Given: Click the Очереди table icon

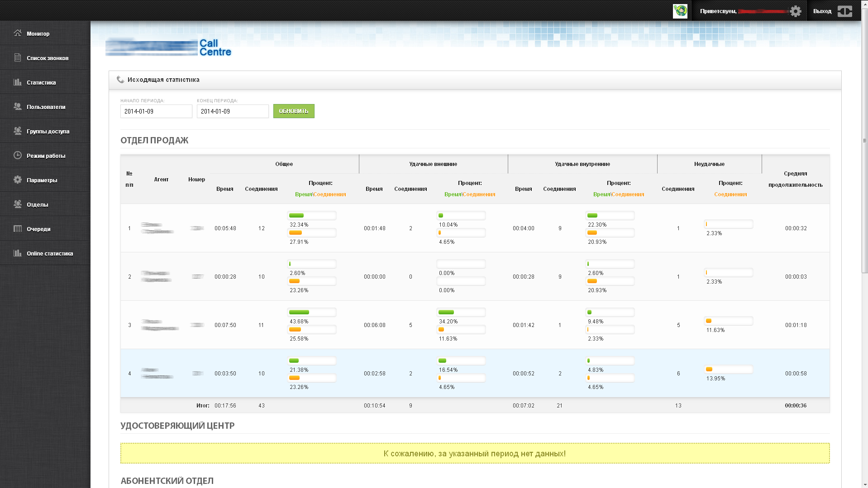Looking at the screenshot, I should coord(18,228).
